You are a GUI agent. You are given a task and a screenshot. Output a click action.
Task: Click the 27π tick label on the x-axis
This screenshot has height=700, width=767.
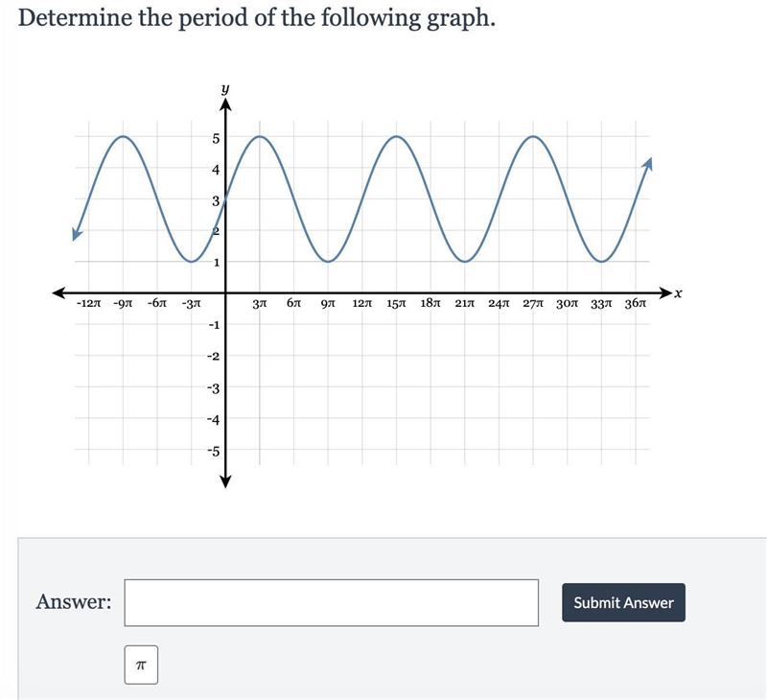click(533, 304)
